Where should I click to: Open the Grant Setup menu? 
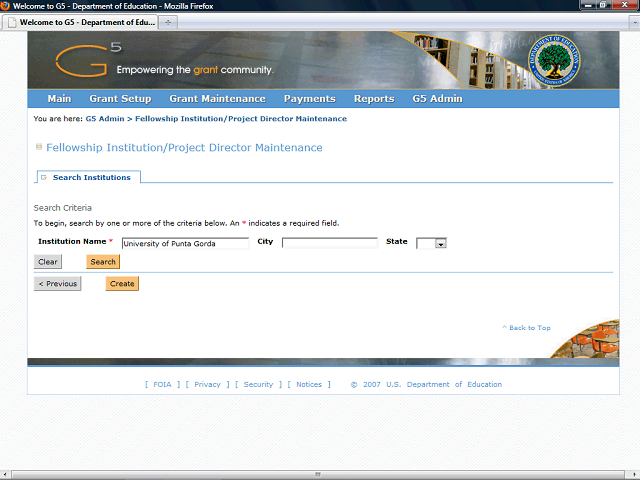120,99
